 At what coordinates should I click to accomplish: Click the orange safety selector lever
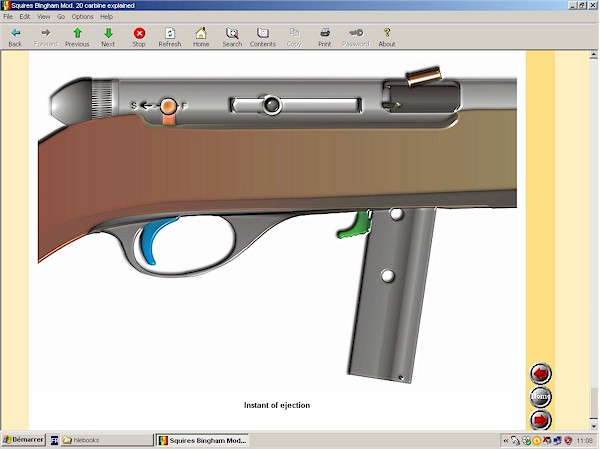pos(168,111)
